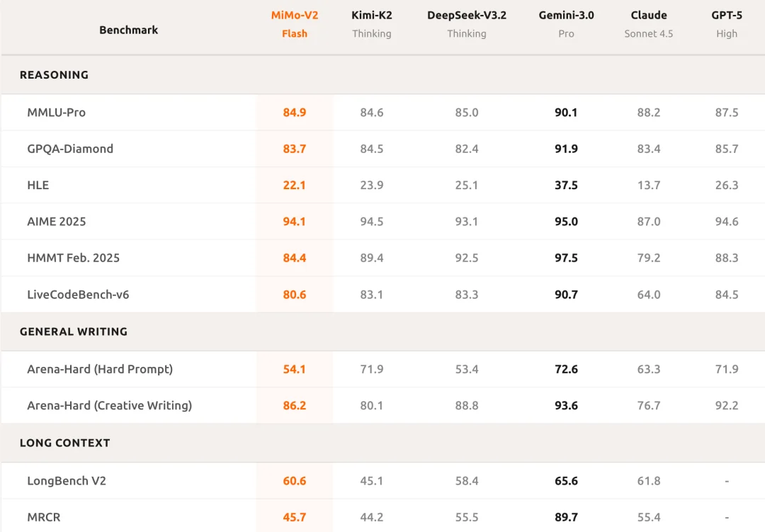
Task: Click Gemini-3.0 Pro's MRCR score 89.7
Action: [x=566, y=517]
